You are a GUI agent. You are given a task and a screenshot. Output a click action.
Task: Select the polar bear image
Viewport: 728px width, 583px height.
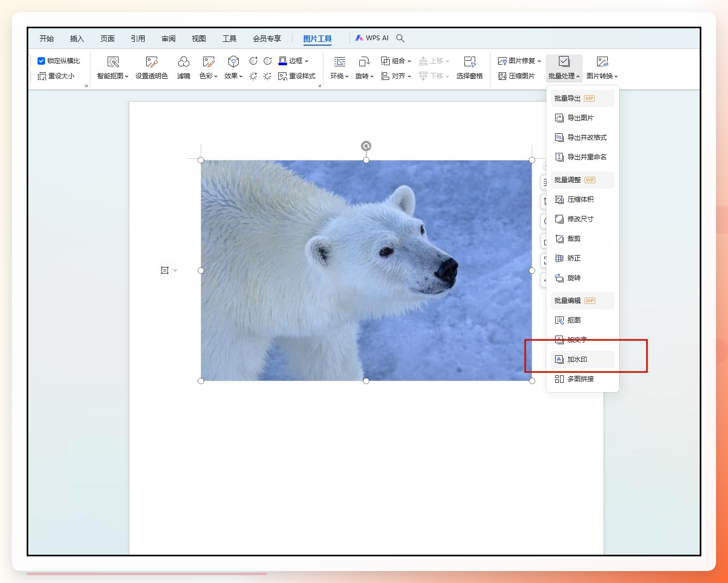[x=366, y=270]
